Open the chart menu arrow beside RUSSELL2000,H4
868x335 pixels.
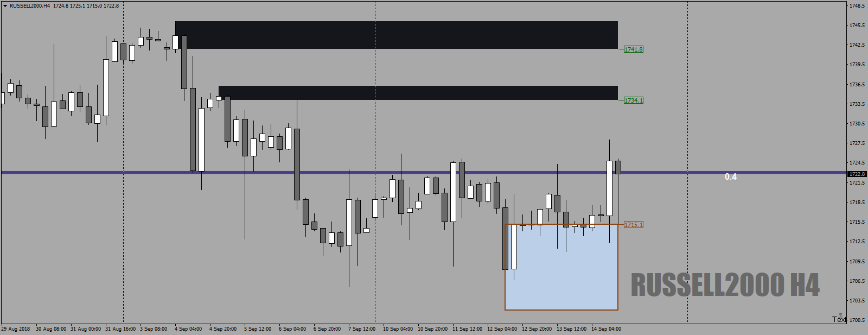(5, 5)
